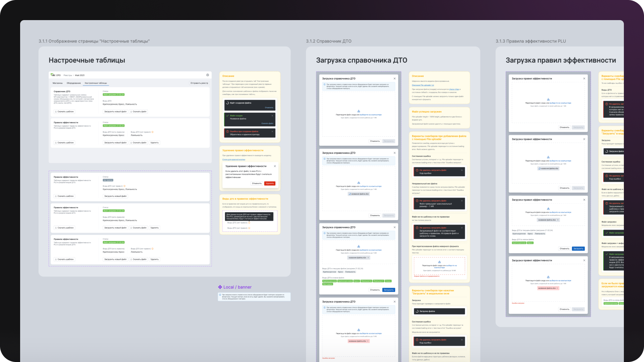Close empty Загрузка справочника ДТО modal
The height and width of the screenshot is (362, 644).
[394, 78]
